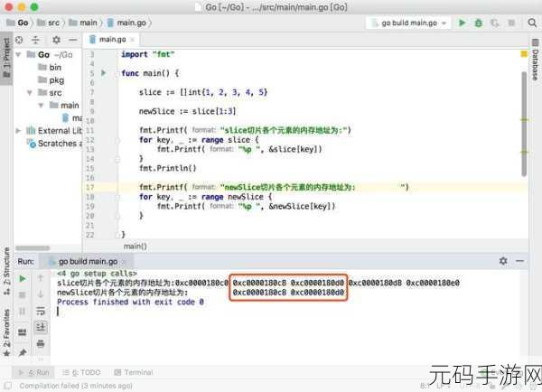Screen dimensions: 542x392
Task: Collapse the Go root folder
Action: pyautogui.click(x=19, y=54)
